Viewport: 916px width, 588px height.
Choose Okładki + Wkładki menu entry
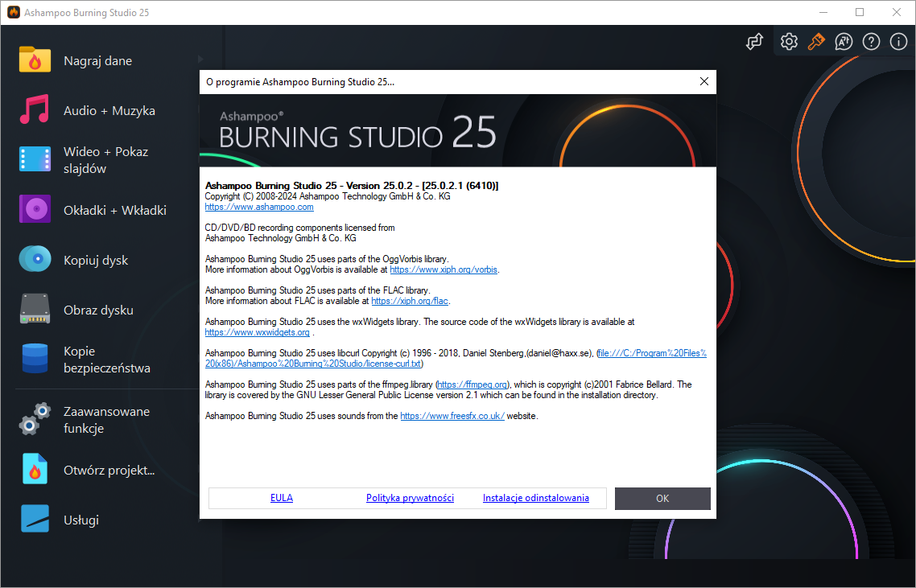[115, 210]
